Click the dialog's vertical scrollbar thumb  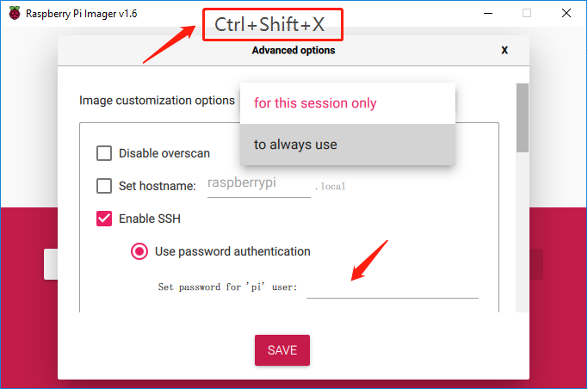(522, 118)
